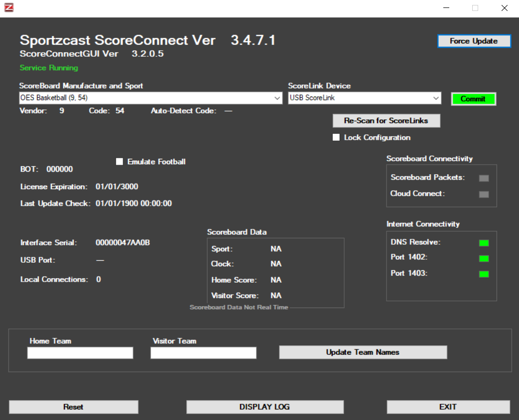The width and height of the screenshot is (519, 420).
Task: Enable the Lock Configuration checkbox
Action: pyautogui.click(x=336, y=137)
